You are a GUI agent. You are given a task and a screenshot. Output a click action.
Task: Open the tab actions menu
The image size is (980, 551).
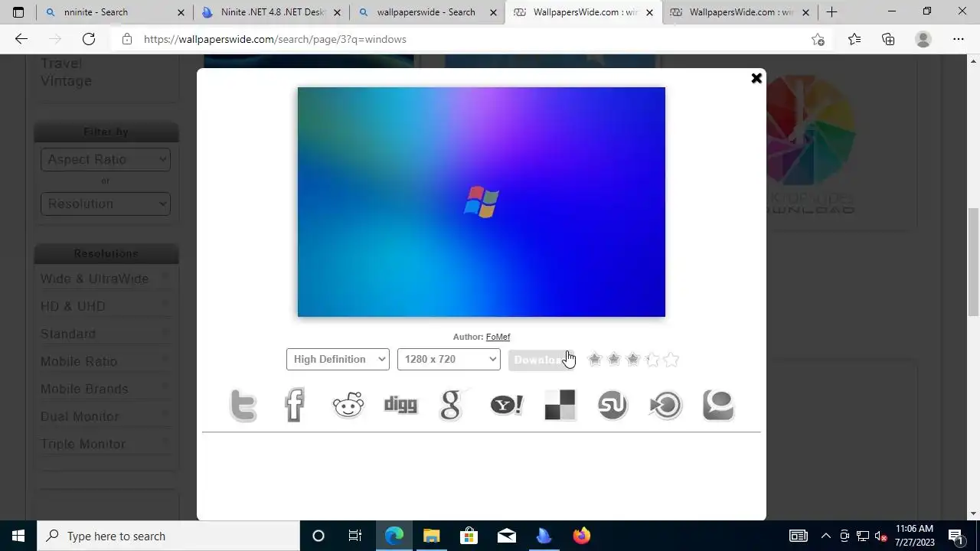[x=18, y=12]
